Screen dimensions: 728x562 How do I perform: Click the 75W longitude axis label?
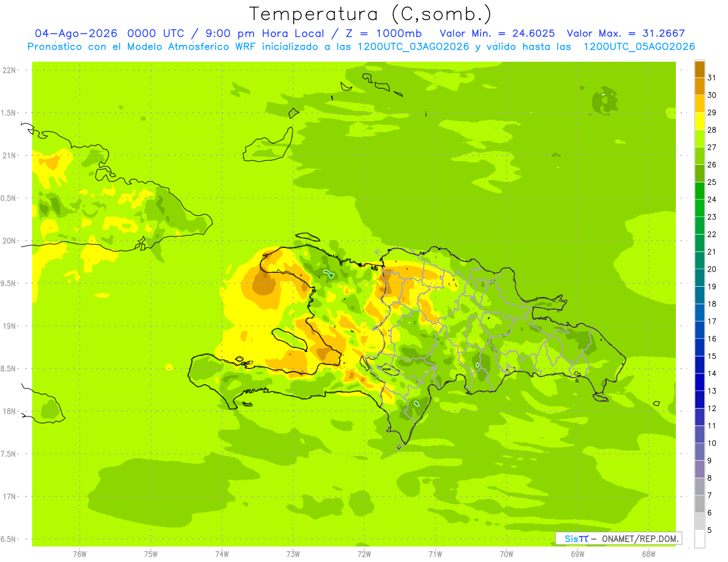pyautogui.click(x=151, y=554)
